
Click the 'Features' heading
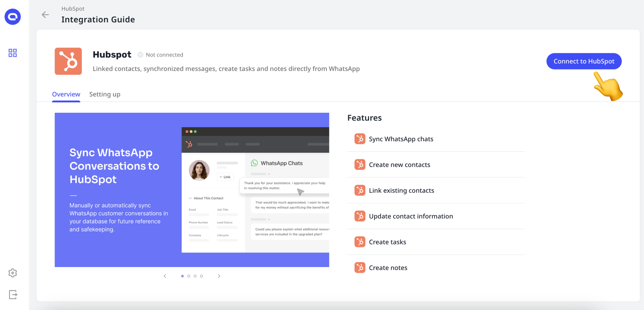[x=364, y=118]
